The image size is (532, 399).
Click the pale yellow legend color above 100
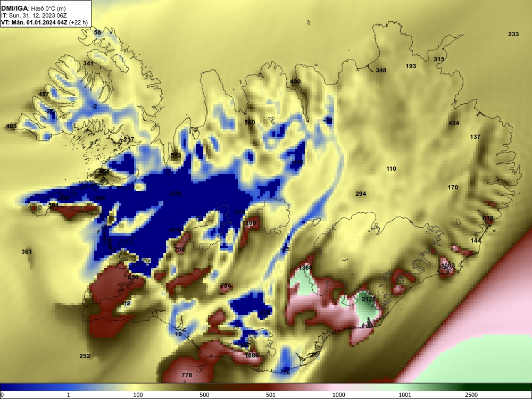136,387
